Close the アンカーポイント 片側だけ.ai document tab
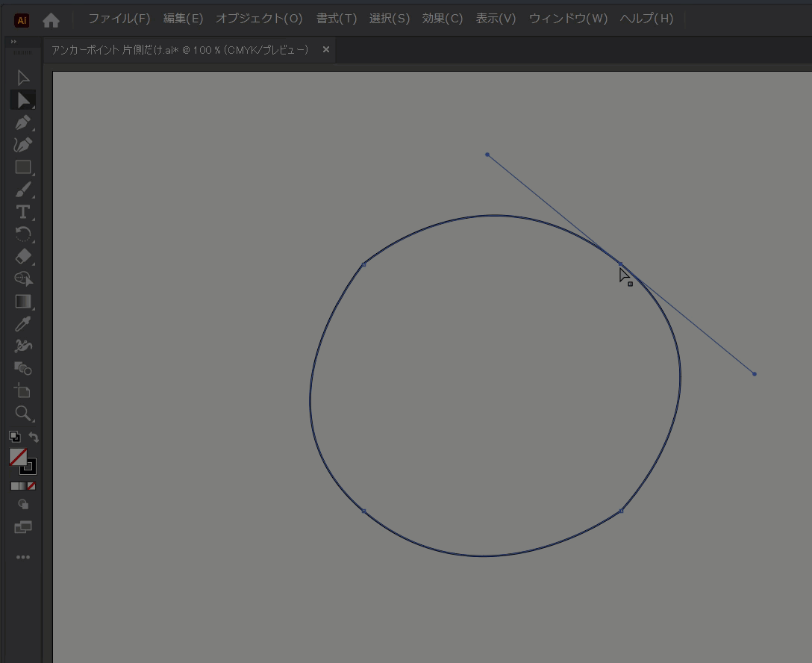The height and width of the screenshot is (663, 812). 325,50
